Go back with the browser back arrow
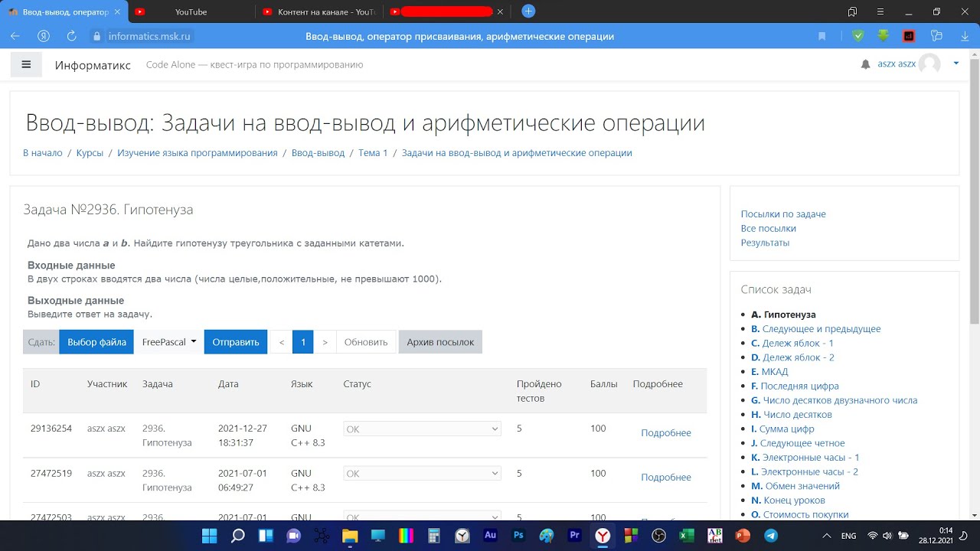 pos(15,36)
